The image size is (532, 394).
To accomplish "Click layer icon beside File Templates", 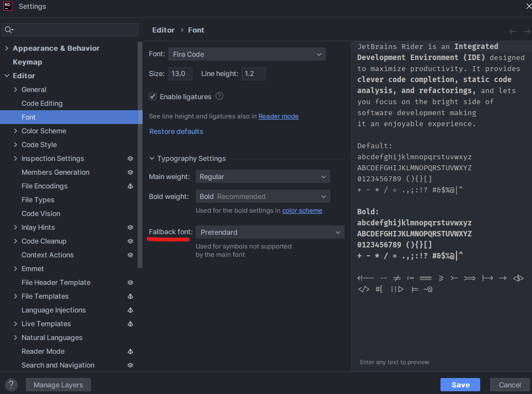I will (x=130, y=296).
